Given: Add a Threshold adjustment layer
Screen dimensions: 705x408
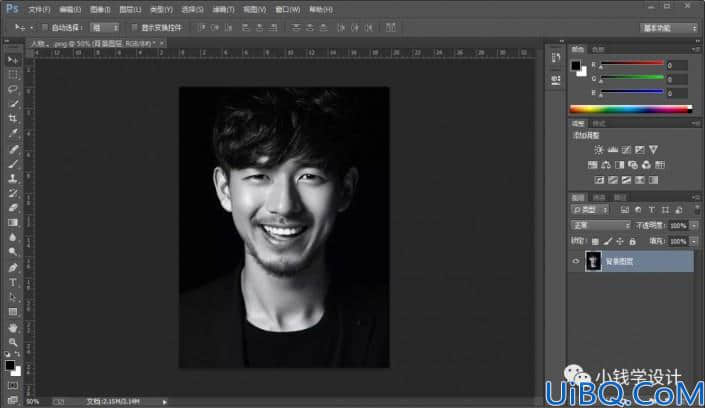Looking at the screenshot, I should [626, 180].
